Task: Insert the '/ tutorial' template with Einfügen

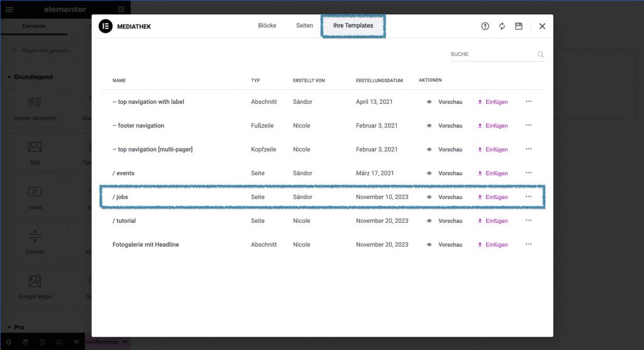Action: pyautogui.click(x=492, y=221)
